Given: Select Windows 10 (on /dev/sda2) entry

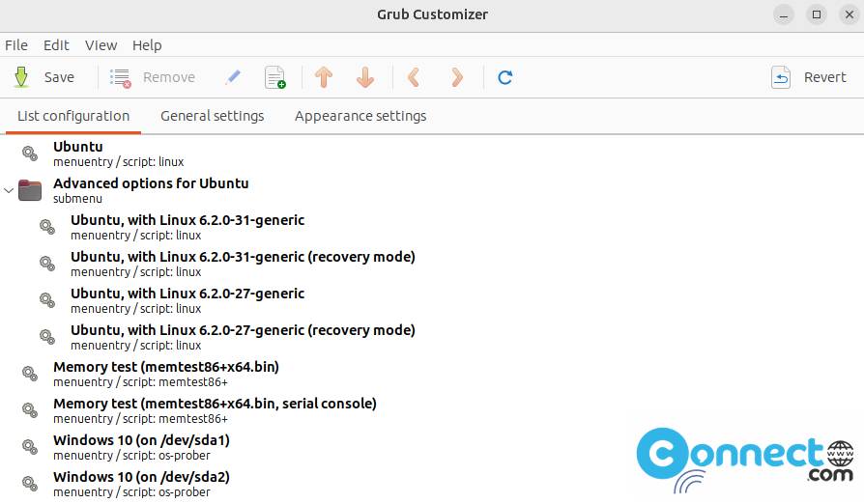Looking at the screenshot, I should tap(432, 484).
